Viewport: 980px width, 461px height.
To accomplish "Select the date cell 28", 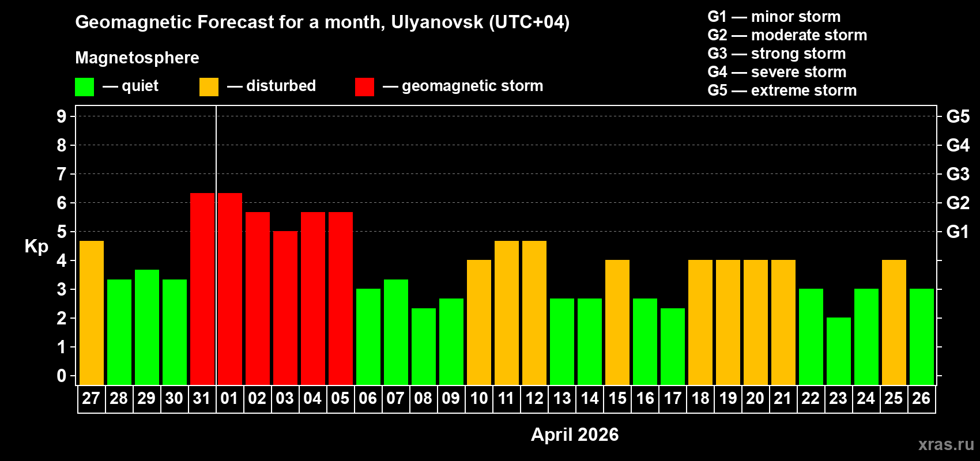I will (x=119, y=399).
